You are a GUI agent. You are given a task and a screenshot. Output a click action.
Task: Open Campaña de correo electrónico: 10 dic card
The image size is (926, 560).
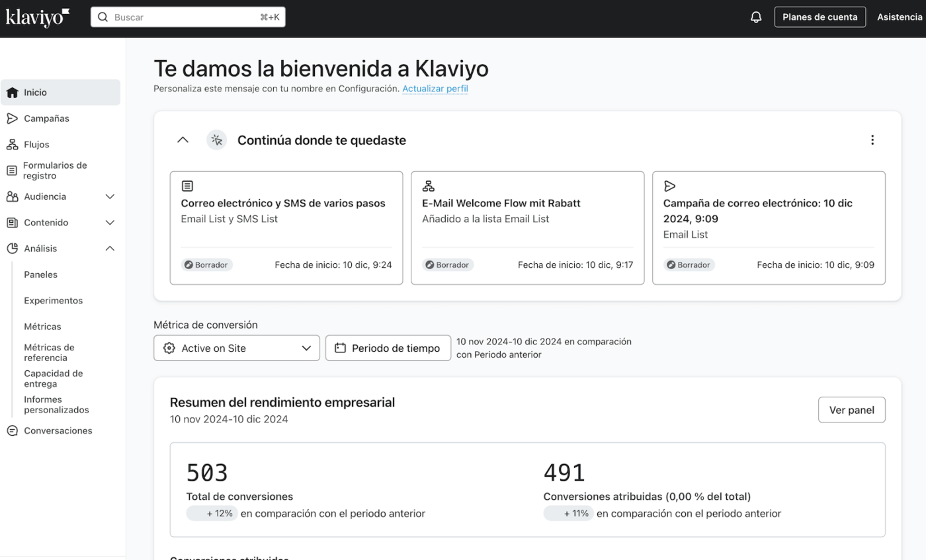pyautogui.click(x=769, y=228)
